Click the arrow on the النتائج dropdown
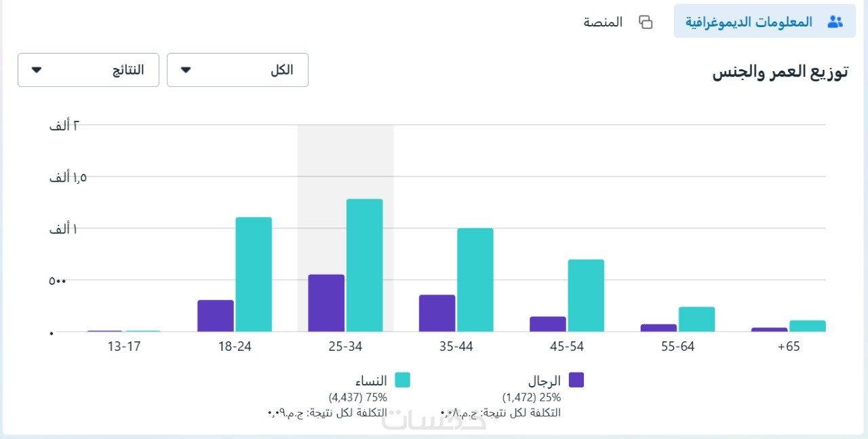 point(37,70)
